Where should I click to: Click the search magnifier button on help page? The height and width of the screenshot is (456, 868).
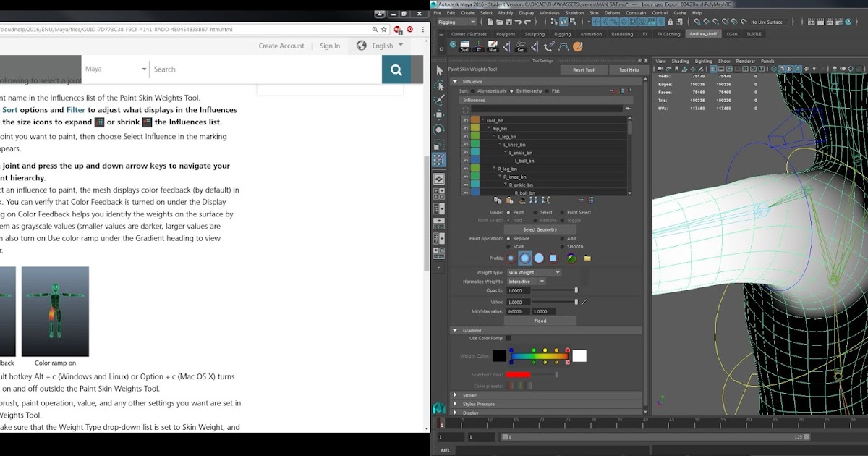(396, 69)
